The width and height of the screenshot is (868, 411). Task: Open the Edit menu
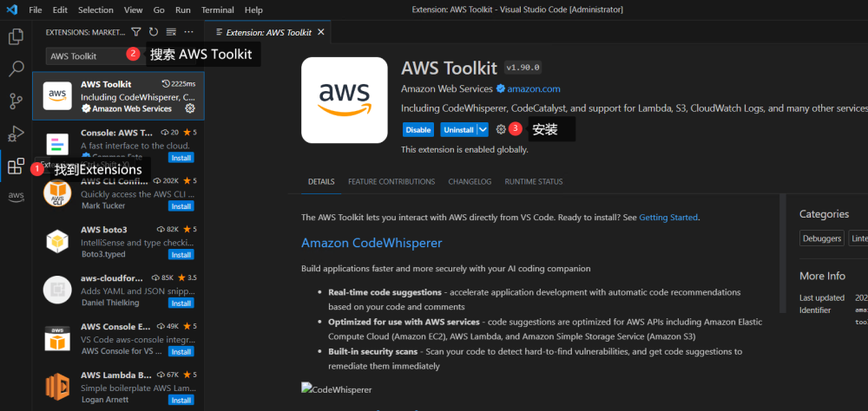coord(61,10)
